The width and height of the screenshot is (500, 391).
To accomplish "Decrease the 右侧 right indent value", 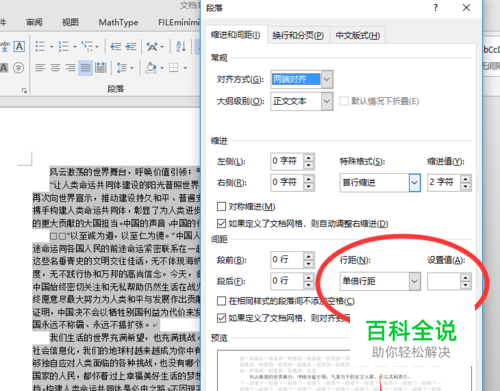I will pos(309,186).
